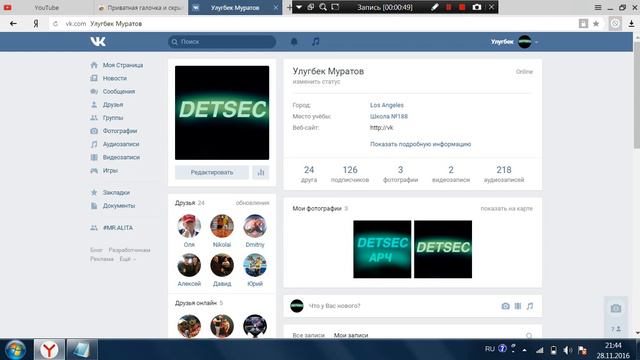640x360 pixels.
Task: Switch to the Мои записи tab
Action: pyautogui.click(x=351, y=335)
